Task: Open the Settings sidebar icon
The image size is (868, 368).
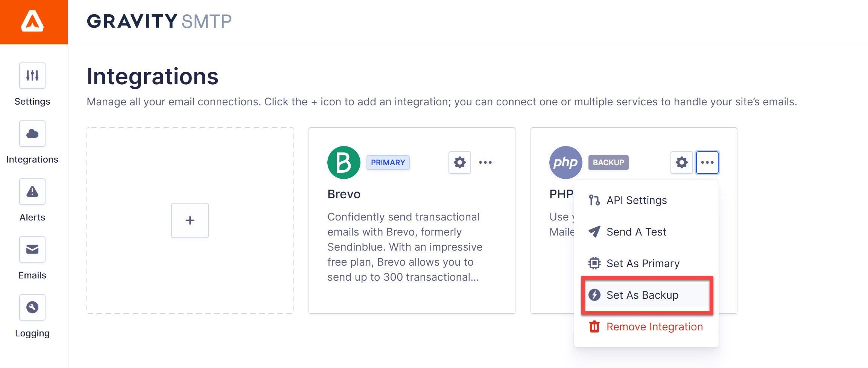Action: pyautogui.click(x=32, y=76)
